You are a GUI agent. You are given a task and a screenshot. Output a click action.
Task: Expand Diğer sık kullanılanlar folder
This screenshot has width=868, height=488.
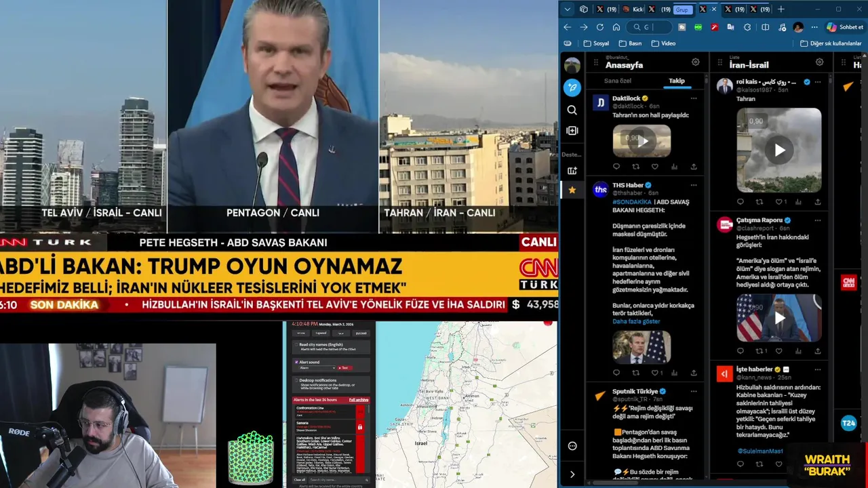[831, 43]
